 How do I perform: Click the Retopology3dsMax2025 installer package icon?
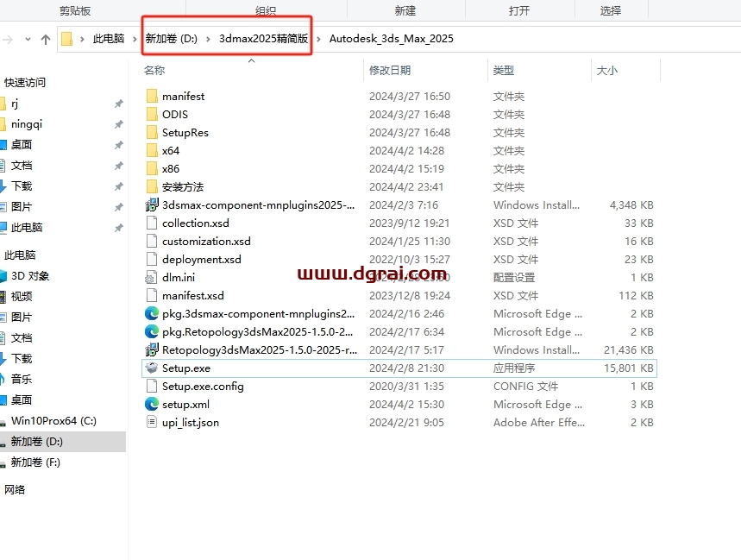tap(152, 350)
